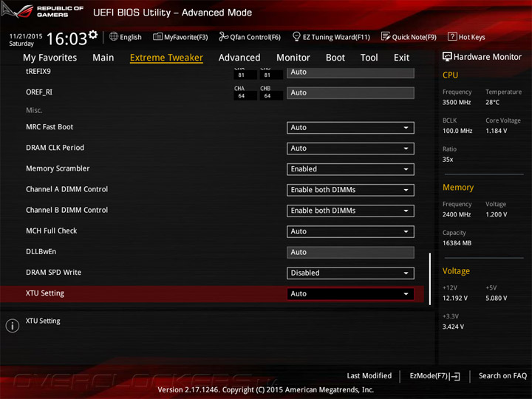532x399 pixels.
Task: Click OREF_RI Auto input field
Action: [x=350, y=93]
